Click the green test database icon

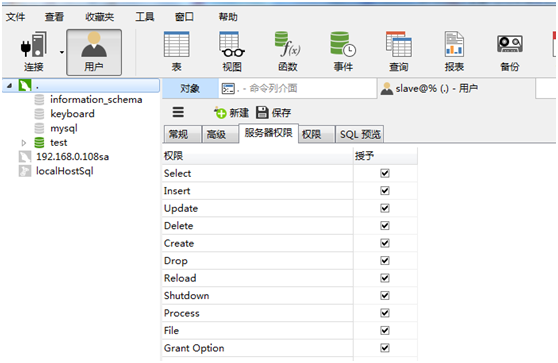pos(39,143)
